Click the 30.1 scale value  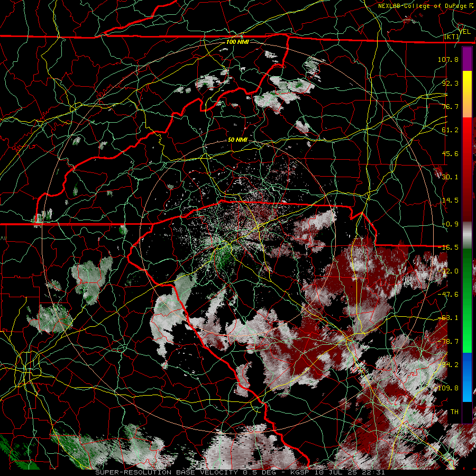450,177
